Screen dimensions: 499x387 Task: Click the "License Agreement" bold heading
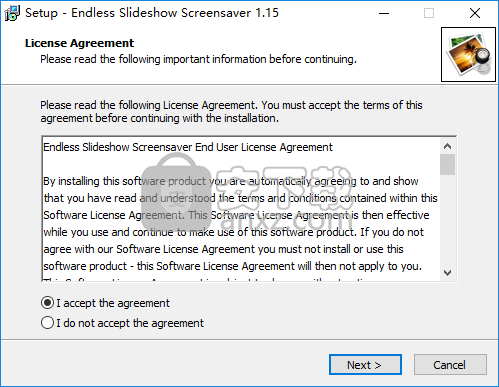(79, 43)
